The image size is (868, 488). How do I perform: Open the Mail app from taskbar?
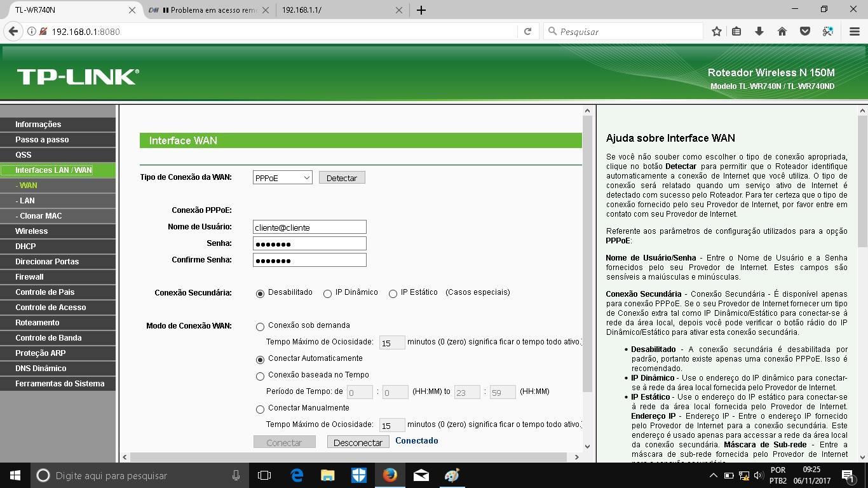click(x=421, y=475)
